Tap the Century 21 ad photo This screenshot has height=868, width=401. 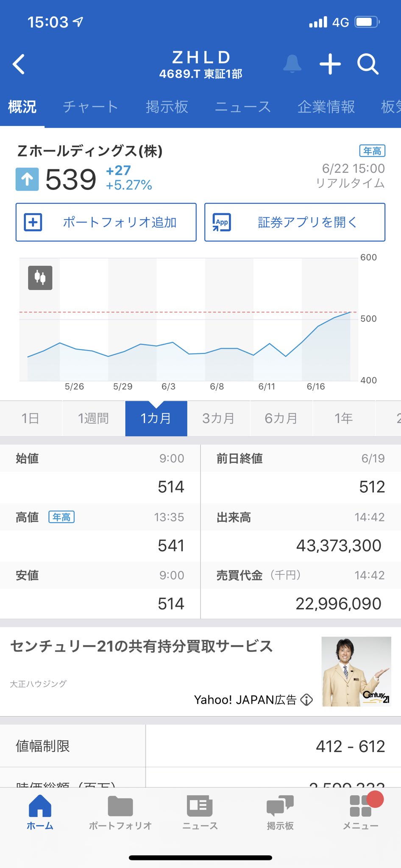356,671
